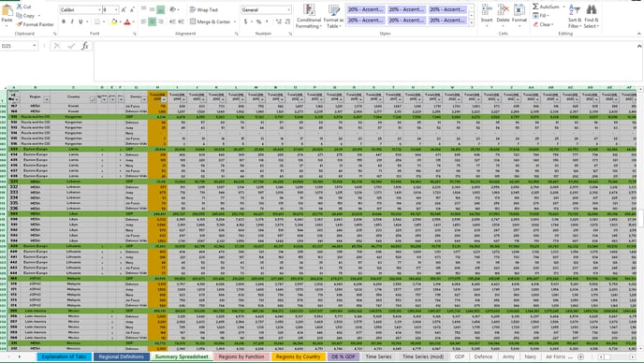The height and width of the screenshot is (363, 644).
Task: Click into the formula bar
Action: point(365,61)
